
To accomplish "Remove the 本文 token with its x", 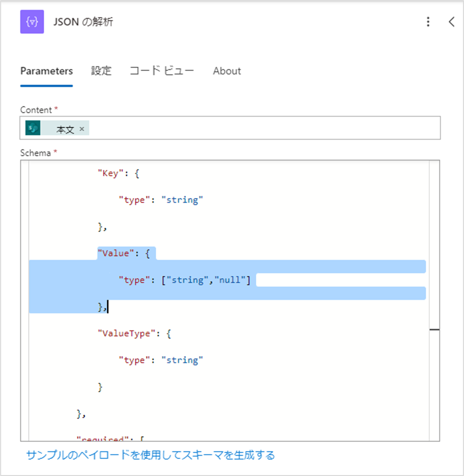I will 82,129.
